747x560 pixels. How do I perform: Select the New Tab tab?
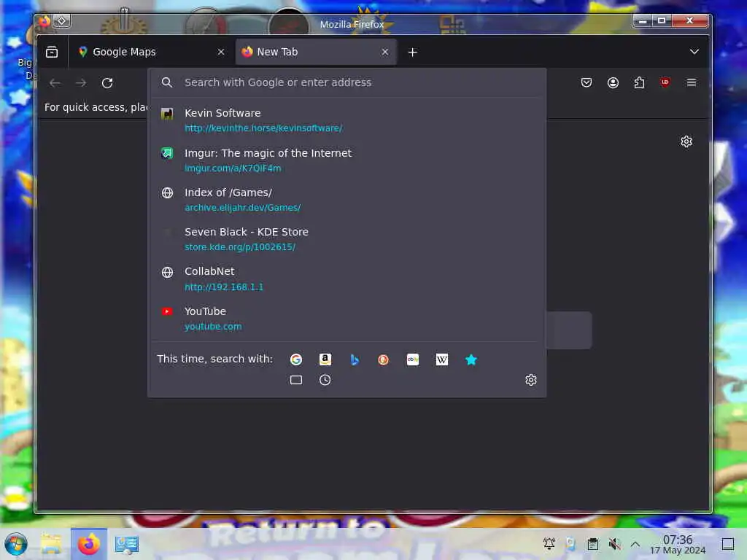316,52
